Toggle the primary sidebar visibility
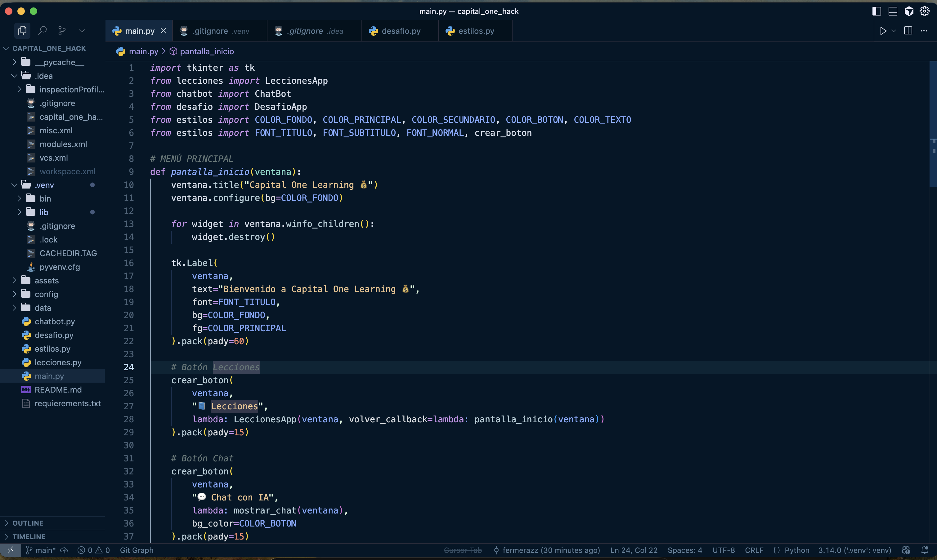This screenshot has height=560, width=937. pyautogui.click(x=876, y=11)
